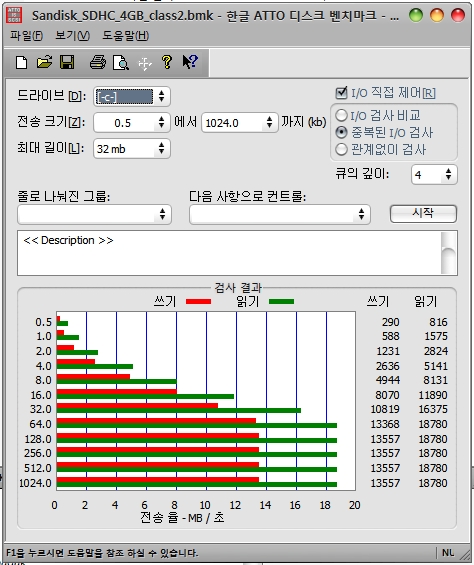The image size is (474, 565).
Task: Open the 큐의 깊이 queue depth dropdown
Action: click(x=434, y=175)
